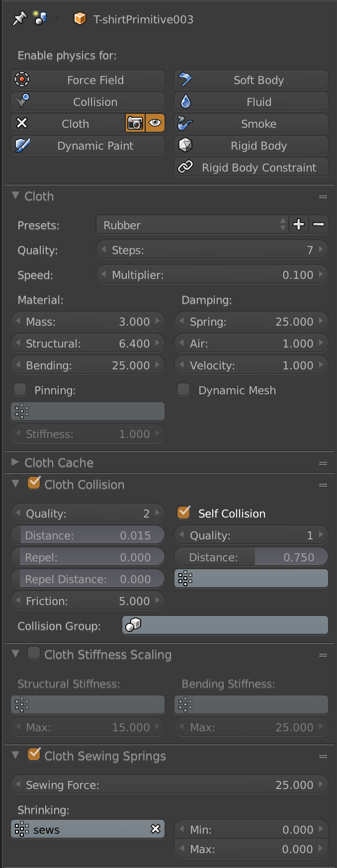Image resolution: width=337 pixels, height=868 pixels.
Task: Collapse the Cloth Collision panel
Action: pyautogui.click(x=15, y=484)
